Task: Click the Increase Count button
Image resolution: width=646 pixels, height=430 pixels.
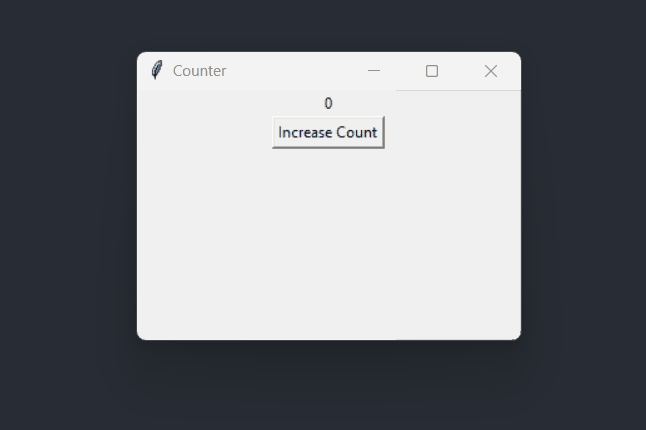Action: pyautogui.click(x=328, y=132)
